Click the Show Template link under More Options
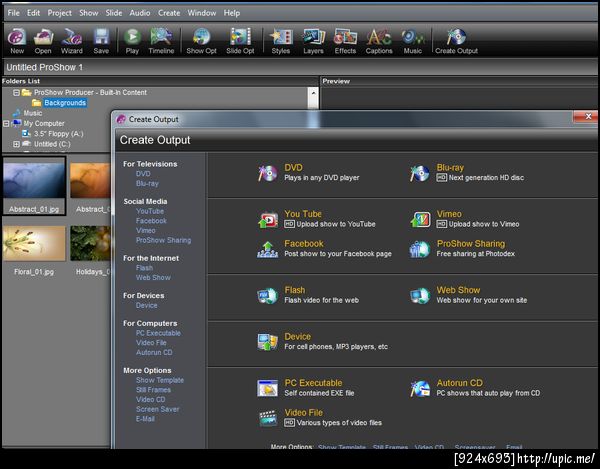This screenshot has width=600, height=469. tap(160, 380)
